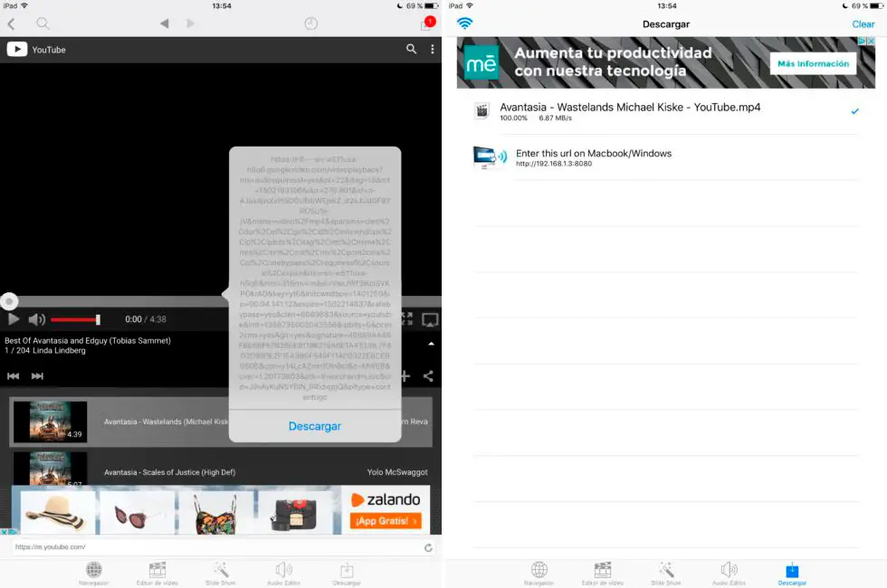The height and width of the screenshot is (588, 887).
Task: Go to previous page with left triangle arrow
Action: (x=164, y=24)
